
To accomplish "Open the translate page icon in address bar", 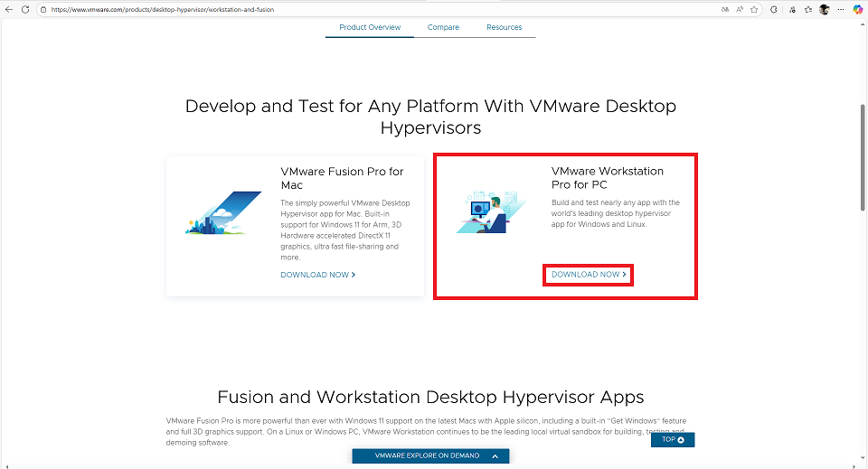I will pos(724,9).
